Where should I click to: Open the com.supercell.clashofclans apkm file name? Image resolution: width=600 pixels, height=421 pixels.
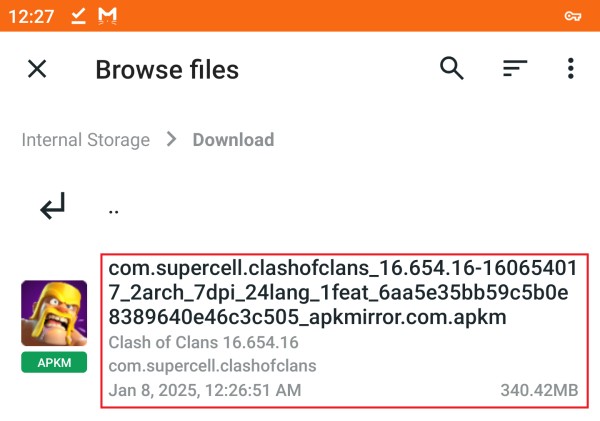[x=343, y=293]
